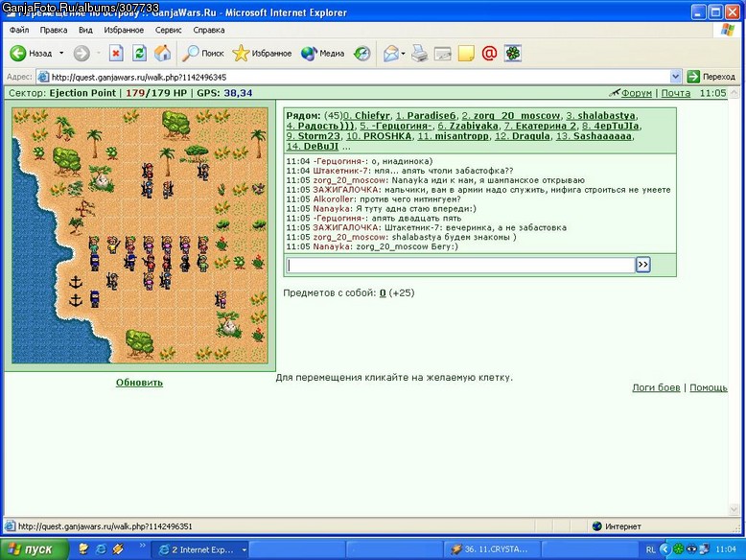The image size is (746, 560).
Task: Click the Обновить link under the map
Action: [139, 383]
